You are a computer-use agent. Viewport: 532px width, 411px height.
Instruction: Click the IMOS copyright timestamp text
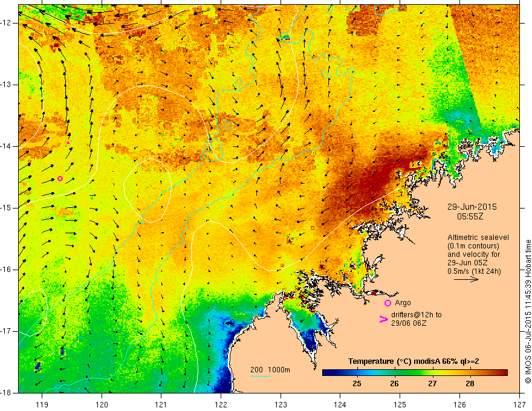click(528, 312)
